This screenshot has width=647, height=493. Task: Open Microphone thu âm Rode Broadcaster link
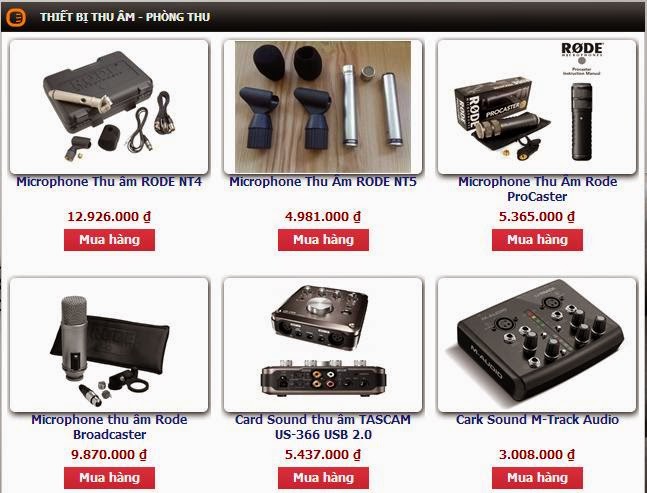[x=109, y=427]
